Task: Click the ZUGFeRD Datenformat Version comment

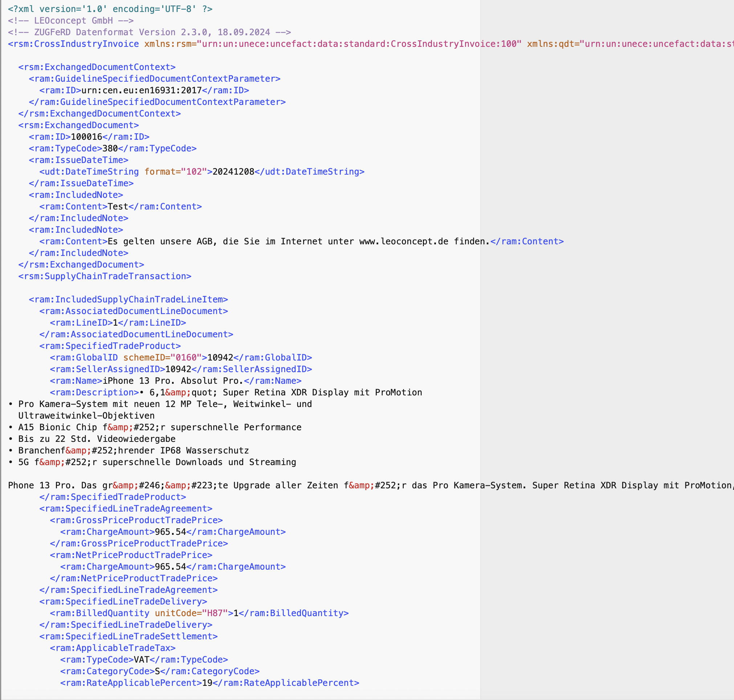Action: (149, 32)
